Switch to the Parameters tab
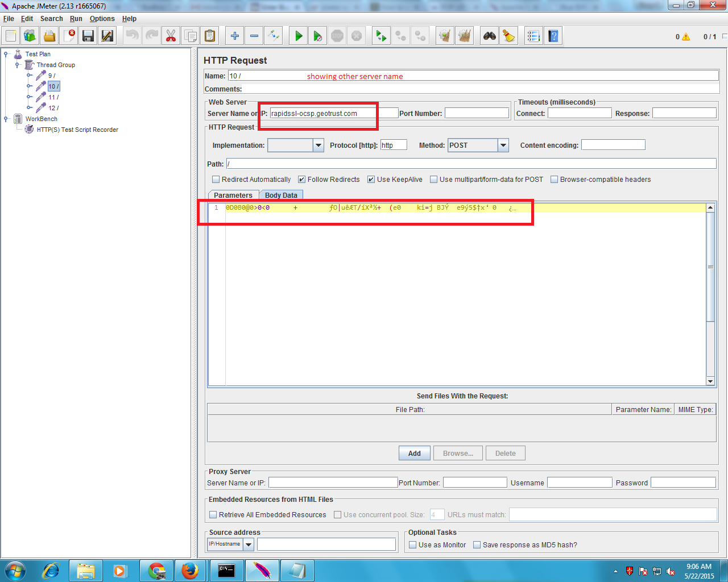 [233, 195]
